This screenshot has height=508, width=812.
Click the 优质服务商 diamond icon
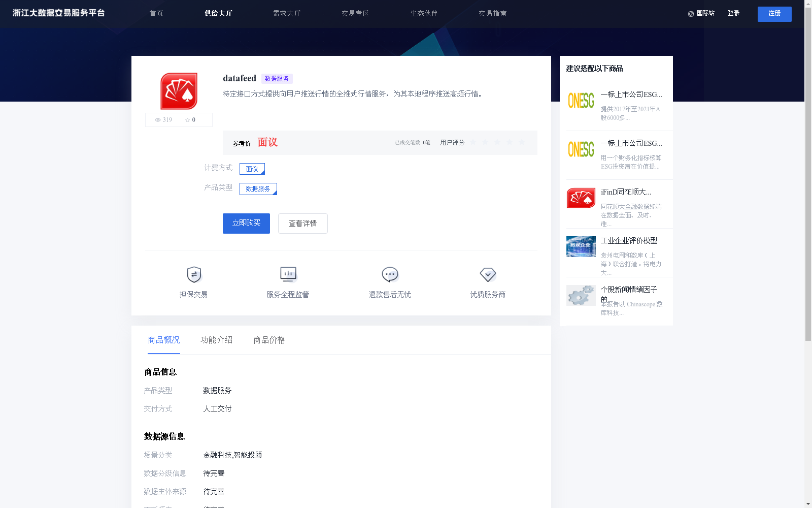point(488,274)
